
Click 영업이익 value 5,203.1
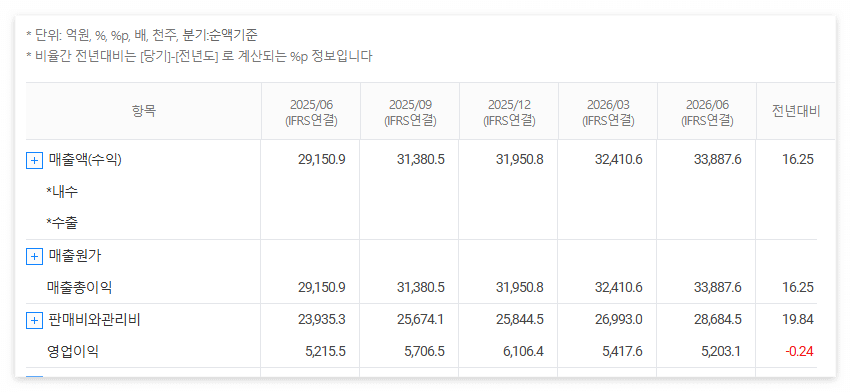point(721,352)
